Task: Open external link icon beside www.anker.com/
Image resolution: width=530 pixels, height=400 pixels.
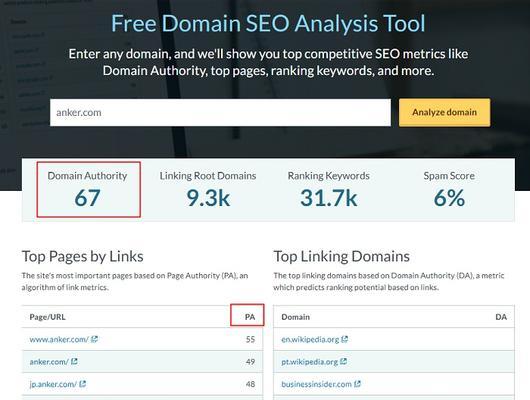Action: [95, 339]
